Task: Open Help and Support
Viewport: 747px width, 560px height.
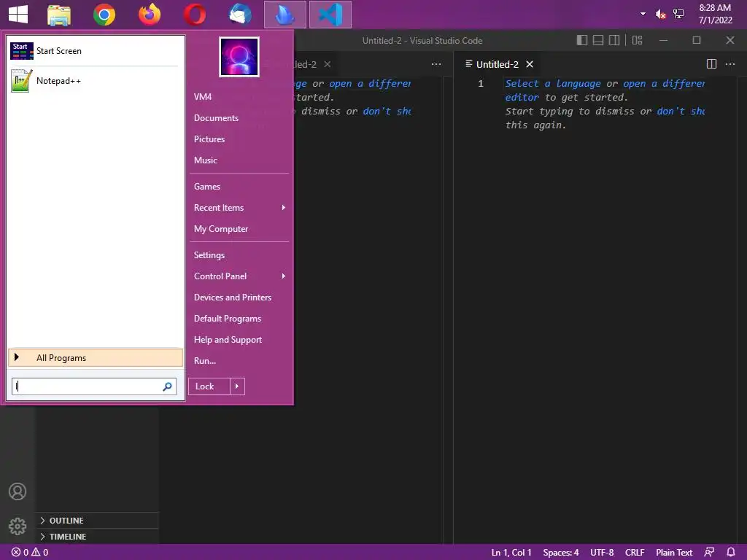Action: [228, 340]
